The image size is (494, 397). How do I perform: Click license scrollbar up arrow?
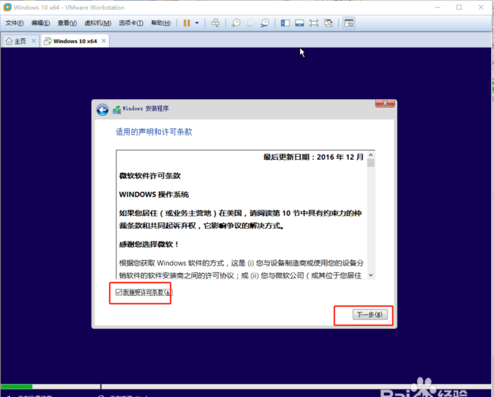371,155
